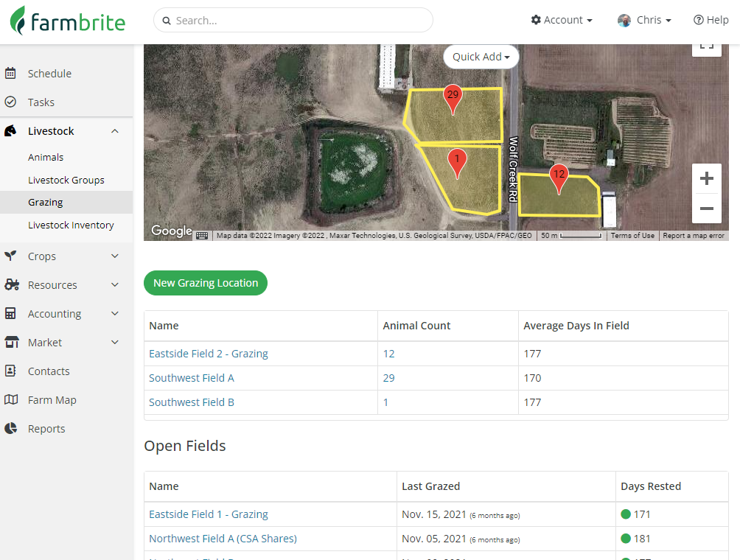The width and height of the screenshot is (740, 560).
Task: Open Livestock Inventory submenu item
Action: pos(71,225)
